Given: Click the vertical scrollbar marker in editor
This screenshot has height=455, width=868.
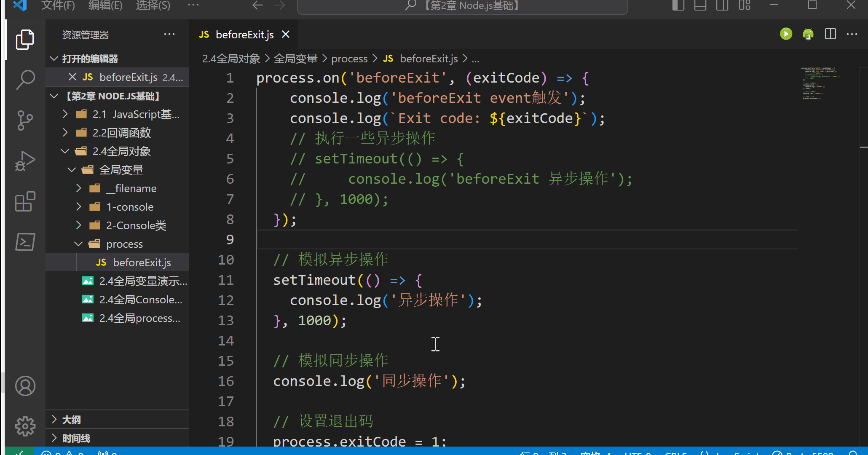Looking at the screenshot, I should coord(864,147).
